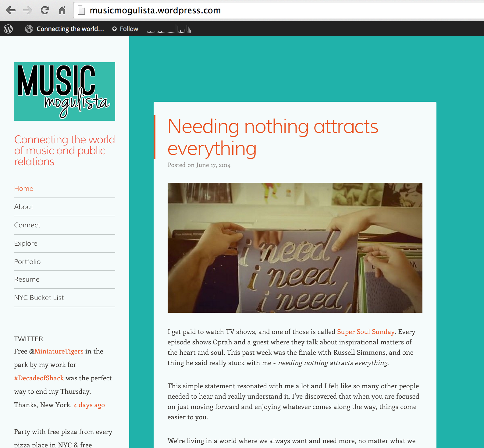
Task: Click the globe icon in admin bar
Action: click(29, 29)
